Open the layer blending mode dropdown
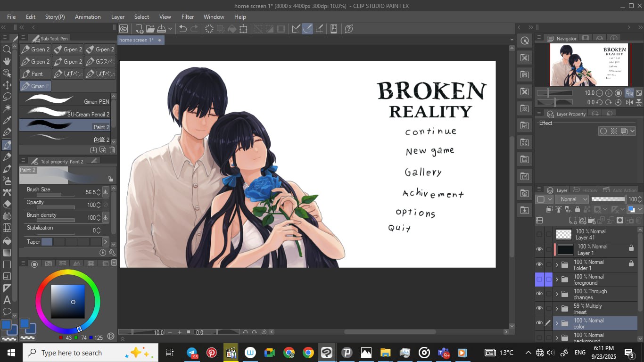 pos(572,199)
